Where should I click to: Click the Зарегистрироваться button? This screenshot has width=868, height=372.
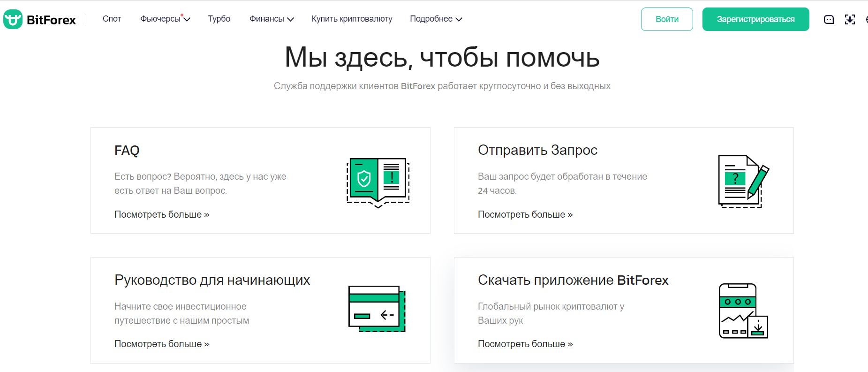pyautogui.click(x=755, y=19)
